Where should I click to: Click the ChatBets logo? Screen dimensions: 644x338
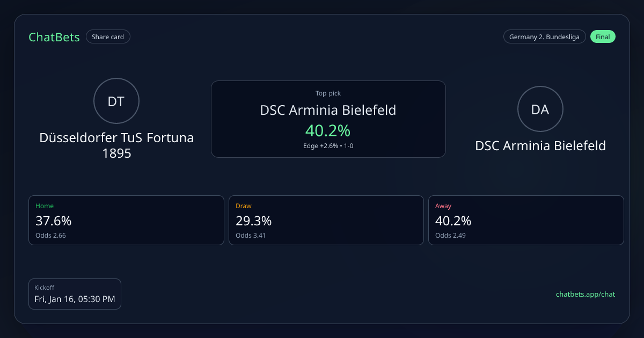pos(54,37)
